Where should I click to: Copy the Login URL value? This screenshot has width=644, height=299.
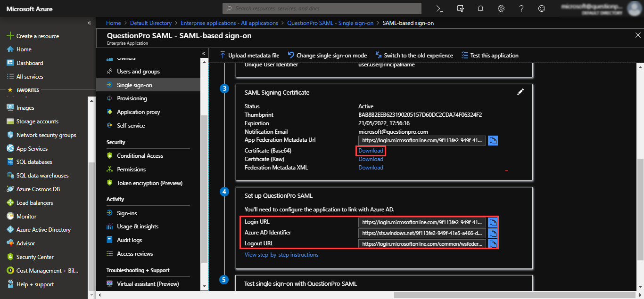pos(493,222)
